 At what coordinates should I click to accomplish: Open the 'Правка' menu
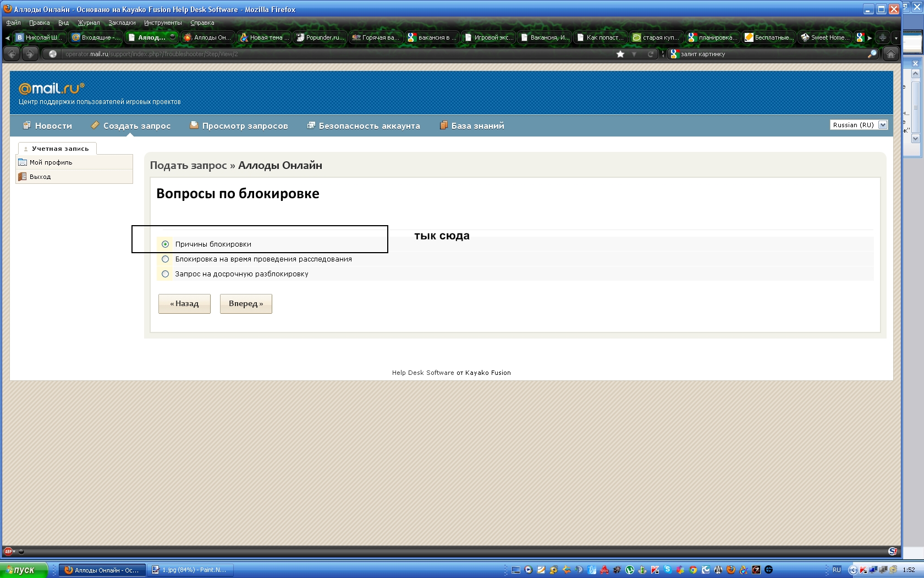39,23
